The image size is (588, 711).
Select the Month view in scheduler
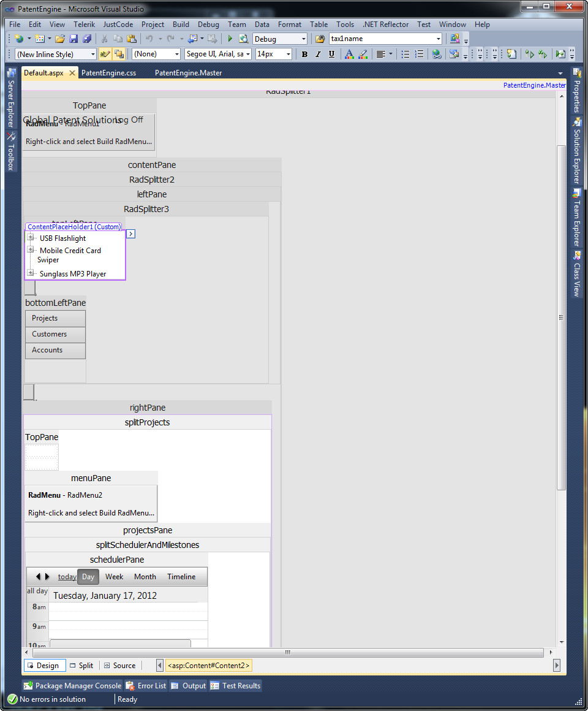pos(145,577)
